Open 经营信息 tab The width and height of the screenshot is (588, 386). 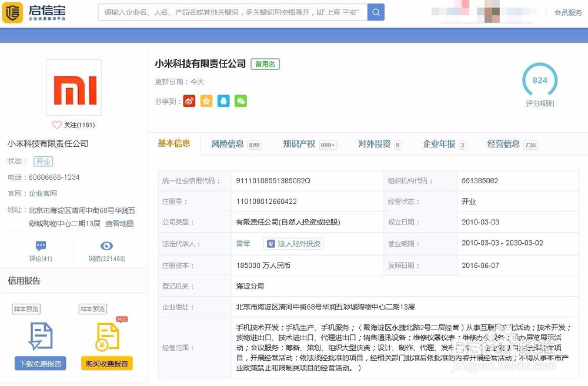pyautogui.click(x=512, y=145)
